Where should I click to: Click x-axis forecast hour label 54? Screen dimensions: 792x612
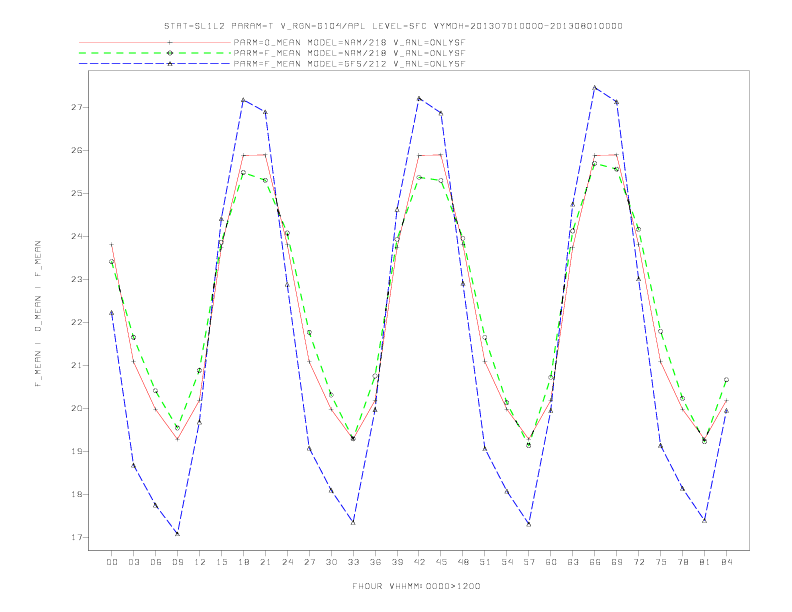(507, 562)
